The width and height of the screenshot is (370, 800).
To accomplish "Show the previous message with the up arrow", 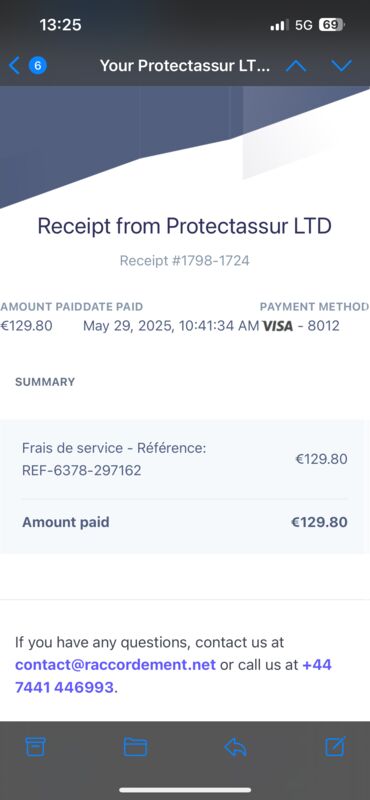I will point(296,65).
